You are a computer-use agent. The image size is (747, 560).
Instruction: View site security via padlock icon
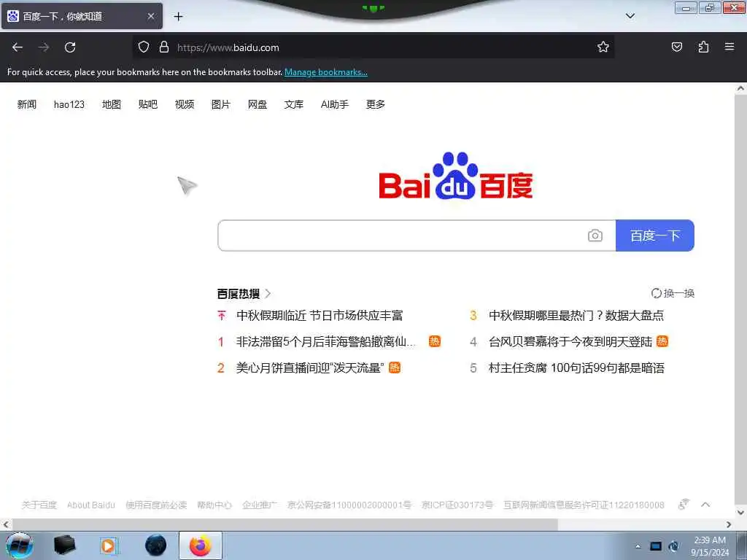[164, 47]
